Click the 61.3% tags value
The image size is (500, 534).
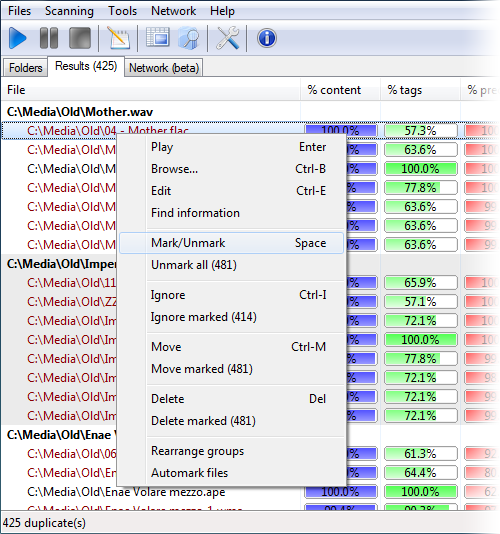point(420,454)
